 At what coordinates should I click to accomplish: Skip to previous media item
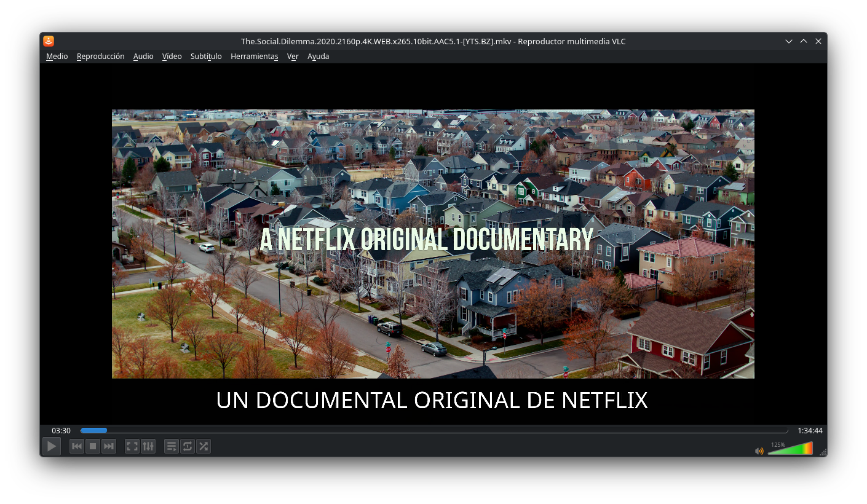tap(77, 446)
